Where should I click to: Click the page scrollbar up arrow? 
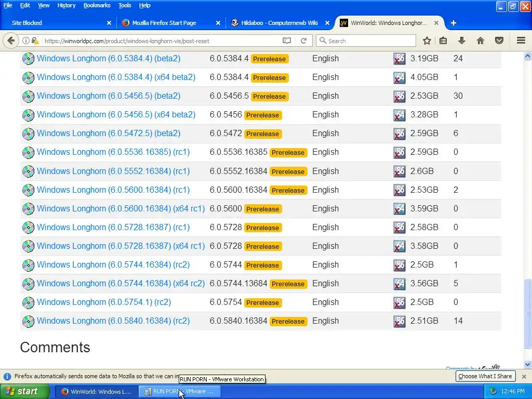pos(527,56)
